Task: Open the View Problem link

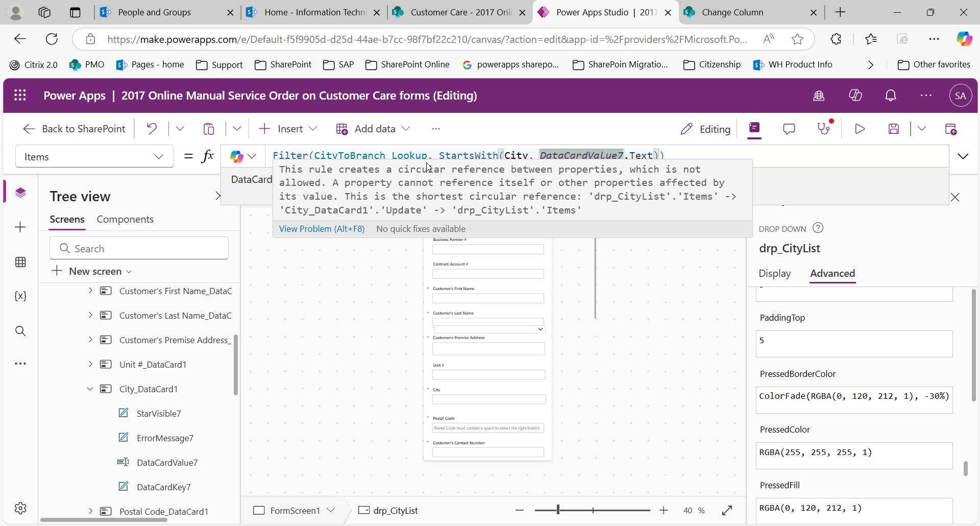Action: tap(322, 229)
